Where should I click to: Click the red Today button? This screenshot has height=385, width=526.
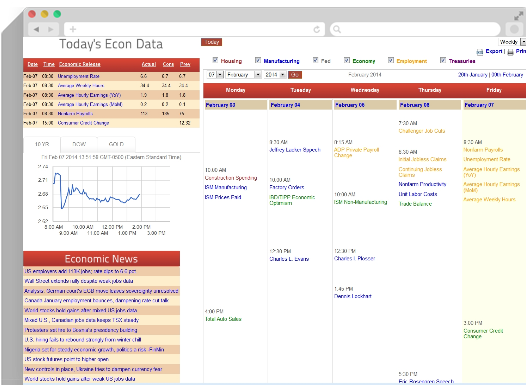212,42
